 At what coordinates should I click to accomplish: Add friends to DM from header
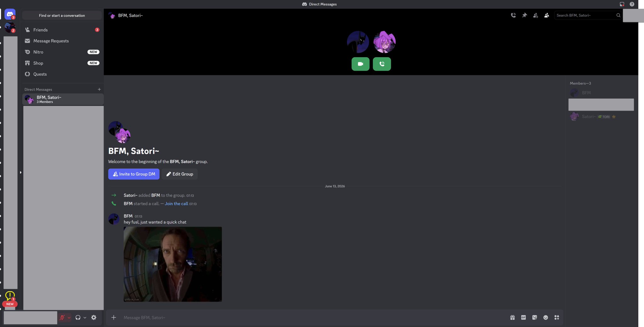tap(536, 15)
